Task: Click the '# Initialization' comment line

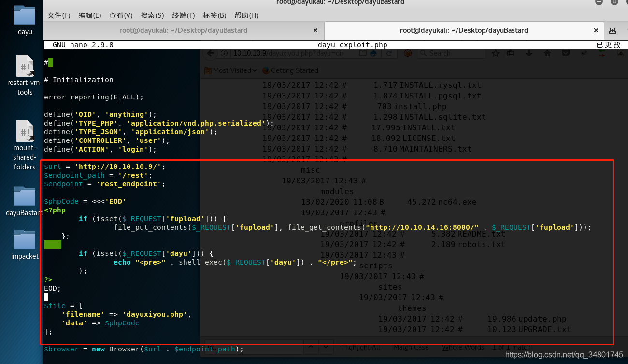Action: [x=79, y=80]
